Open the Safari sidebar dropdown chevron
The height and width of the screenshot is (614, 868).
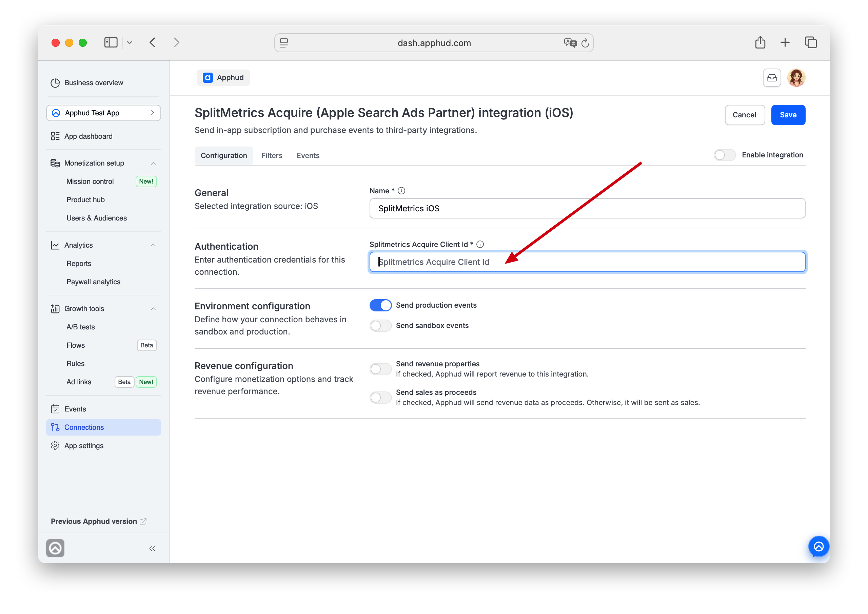[129, 43]
